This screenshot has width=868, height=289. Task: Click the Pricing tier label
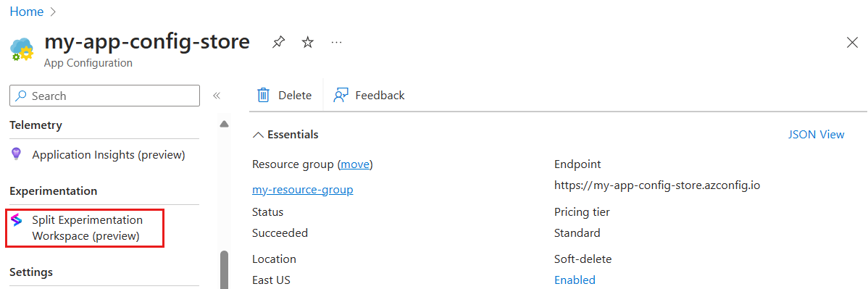[x=582, y=212]
